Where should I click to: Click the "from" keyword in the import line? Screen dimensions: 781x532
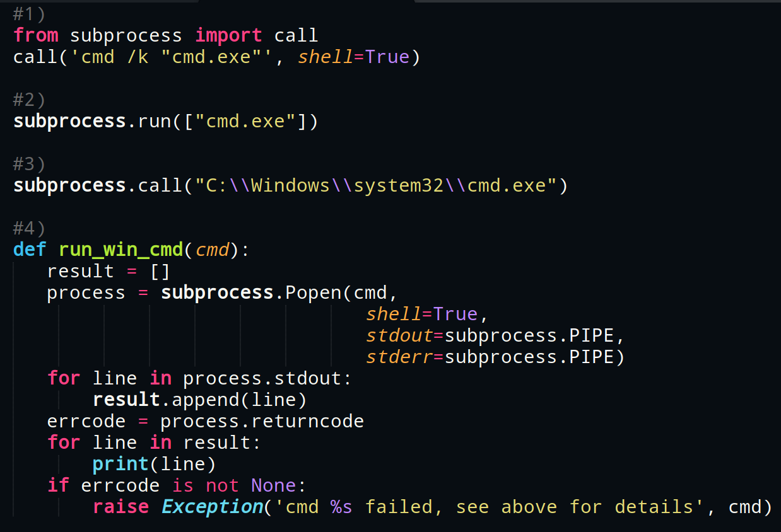click(x=36, y=35)
